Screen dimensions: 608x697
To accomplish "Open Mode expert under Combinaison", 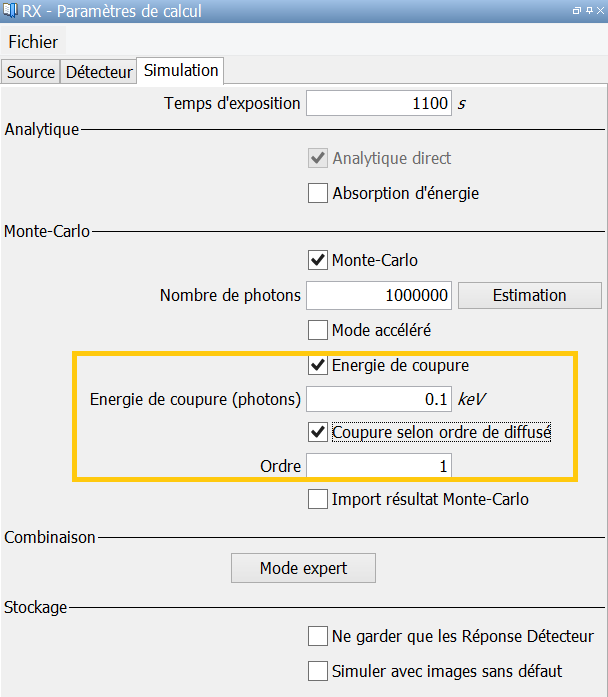I will click(x=303, y=568).
